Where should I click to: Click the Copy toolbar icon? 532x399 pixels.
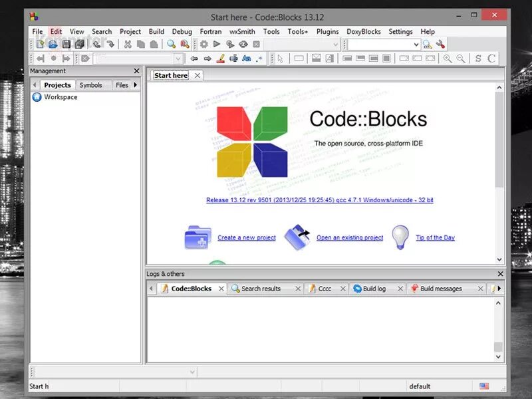click(x=141, y=44)
